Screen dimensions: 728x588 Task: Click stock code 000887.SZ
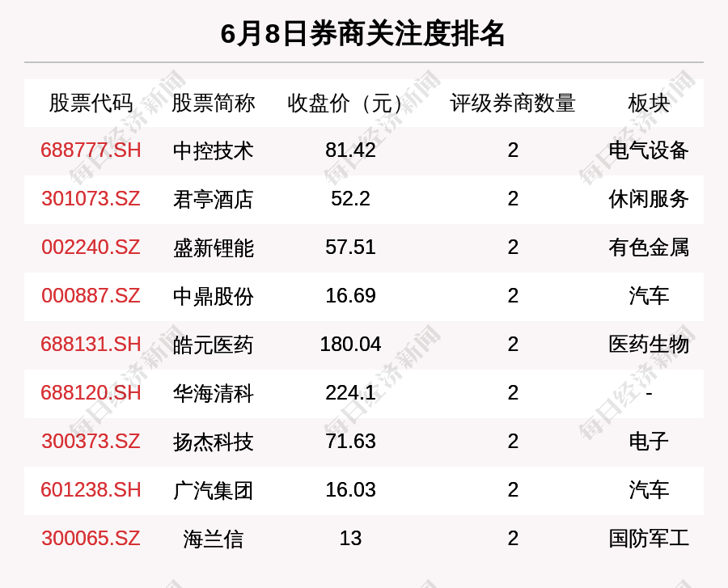(x=91, y=296)
